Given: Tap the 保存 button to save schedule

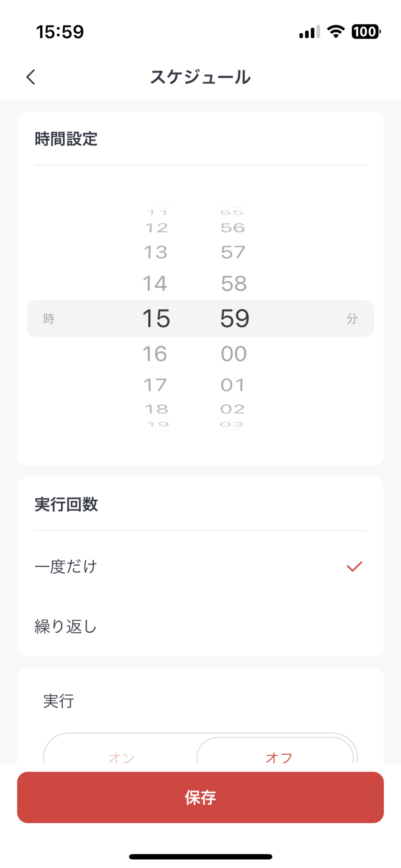Looking at the screenshot, I should click(x=200, y=797).
